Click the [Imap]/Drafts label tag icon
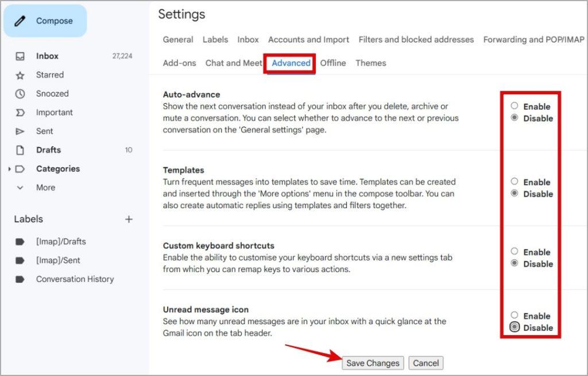The width and height of the screenshot is (588, 376). [20, 241]
